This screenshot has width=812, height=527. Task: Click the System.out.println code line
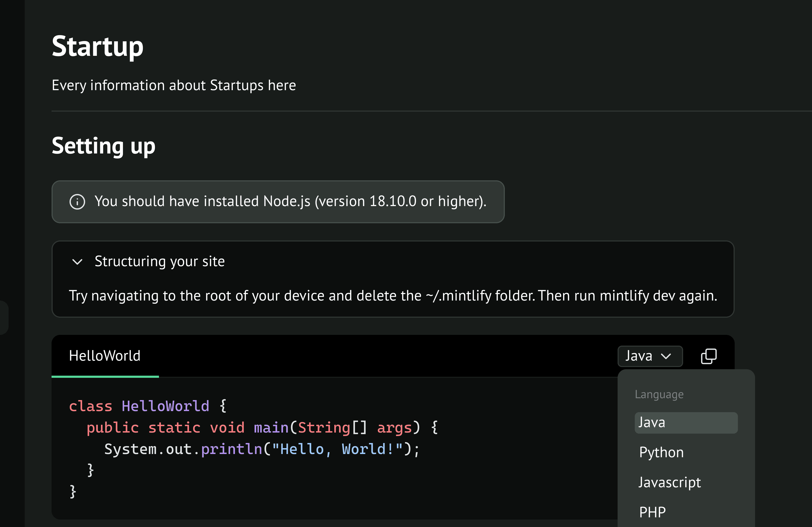tap(261, 449)
